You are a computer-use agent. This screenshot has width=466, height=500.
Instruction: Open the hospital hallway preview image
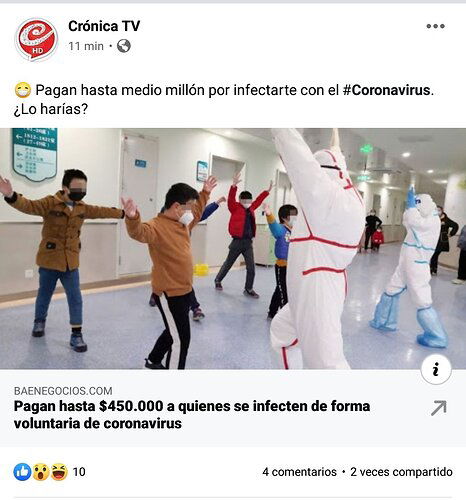233,248
